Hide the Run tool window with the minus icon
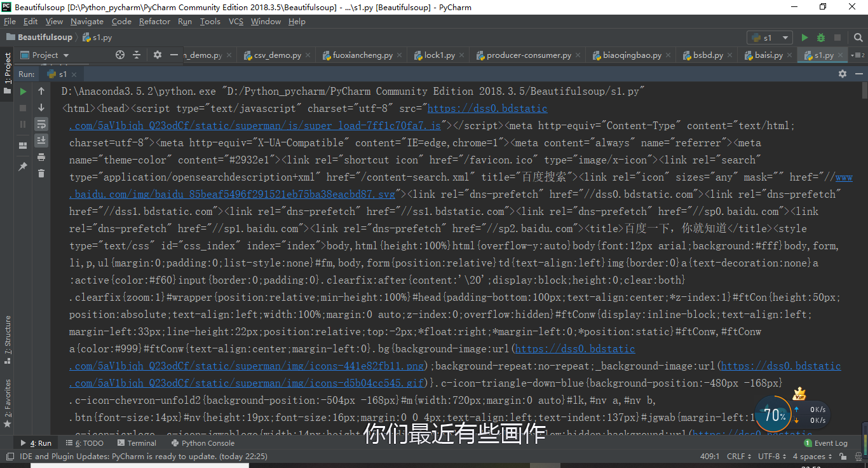 pos(858,74)
